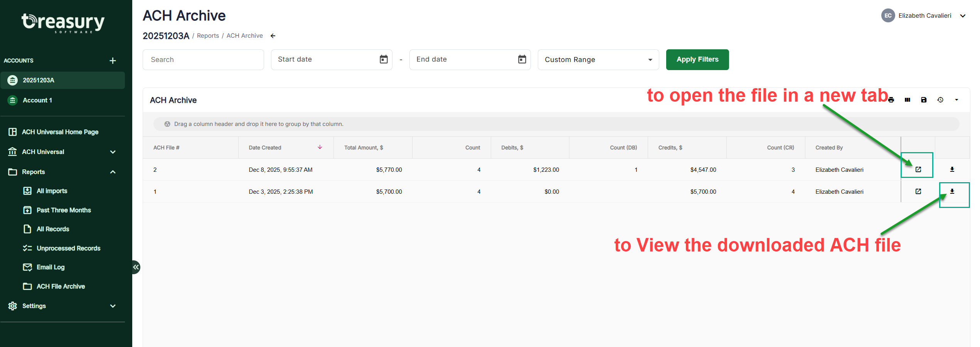Open the End date calendar picker
The height and width of the screenshot is (347, 980).
[x=522, y=59]
